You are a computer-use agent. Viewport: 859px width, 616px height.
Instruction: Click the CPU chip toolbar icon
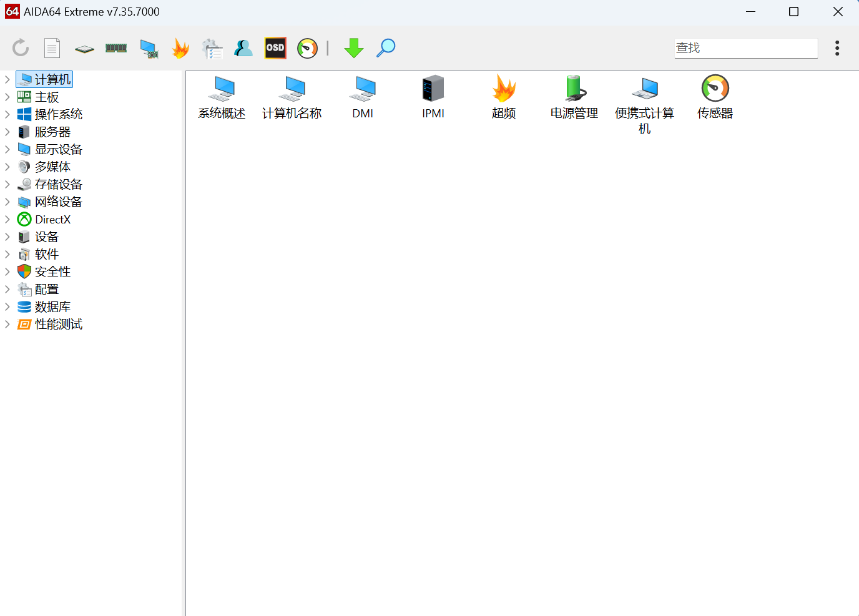point(84,49)
